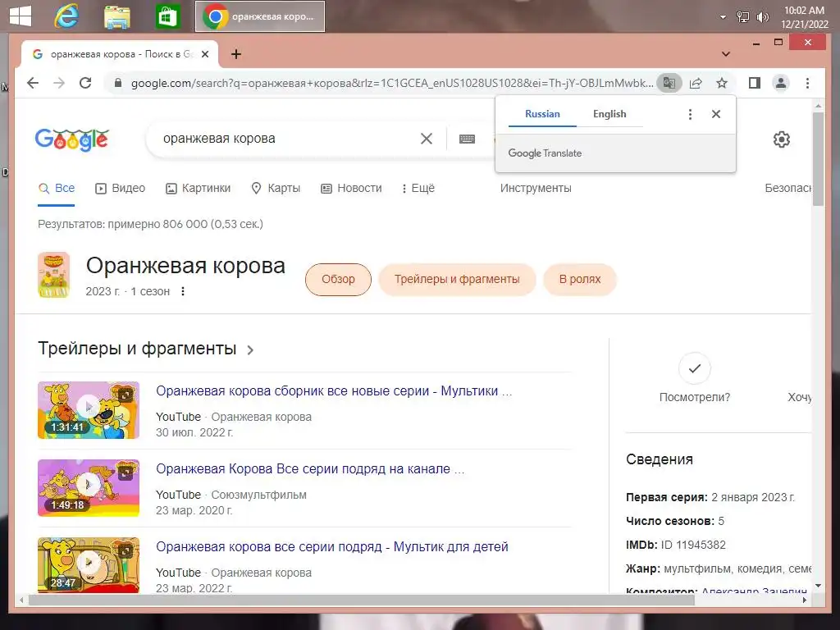This screenshot has width=840, height=630.
Task: Click the Оранжевая корова poster thumbnail
Action: point(53,275)
